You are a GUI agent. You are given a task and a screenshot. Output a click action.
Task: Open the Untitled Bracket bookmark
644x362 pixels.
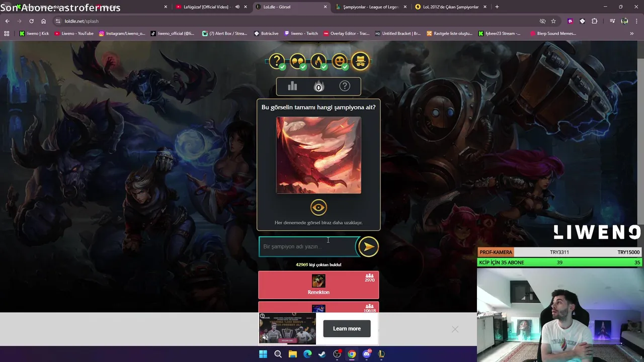coord(398,34)
